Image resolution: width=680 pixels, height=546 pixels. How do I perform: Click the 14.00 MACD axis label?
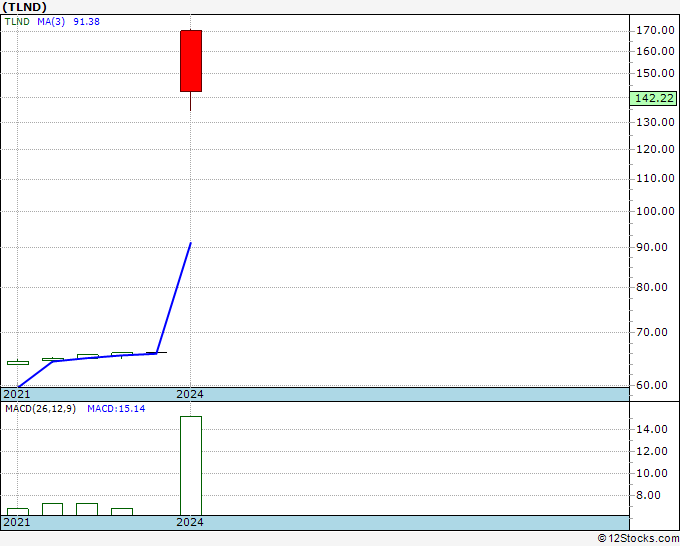[652, 429]
